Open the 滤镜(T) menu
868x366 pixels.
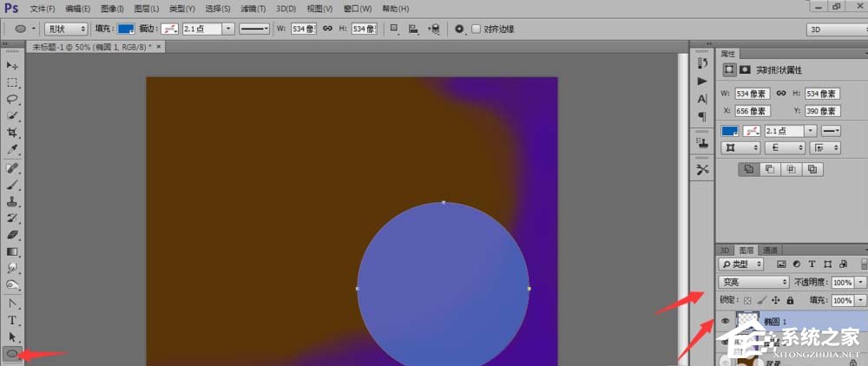pos(254,9)
